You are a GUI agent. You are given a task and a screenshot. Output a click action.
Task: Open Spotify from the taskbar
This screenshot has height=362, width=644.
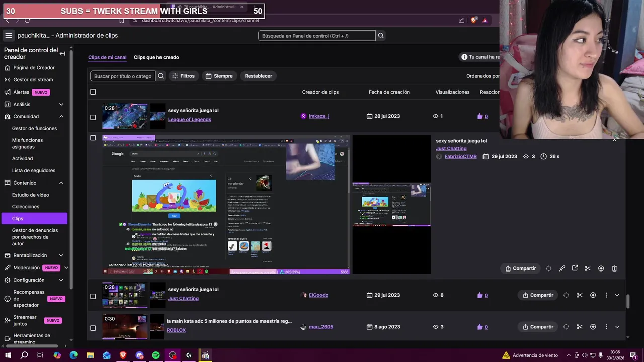pyautogui.click(x=156, y=355)
